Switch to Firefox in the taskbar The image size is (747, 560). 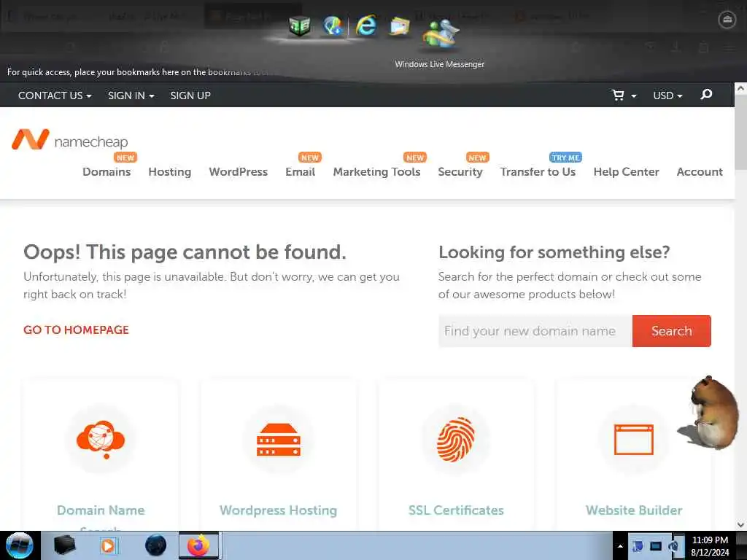198,545
